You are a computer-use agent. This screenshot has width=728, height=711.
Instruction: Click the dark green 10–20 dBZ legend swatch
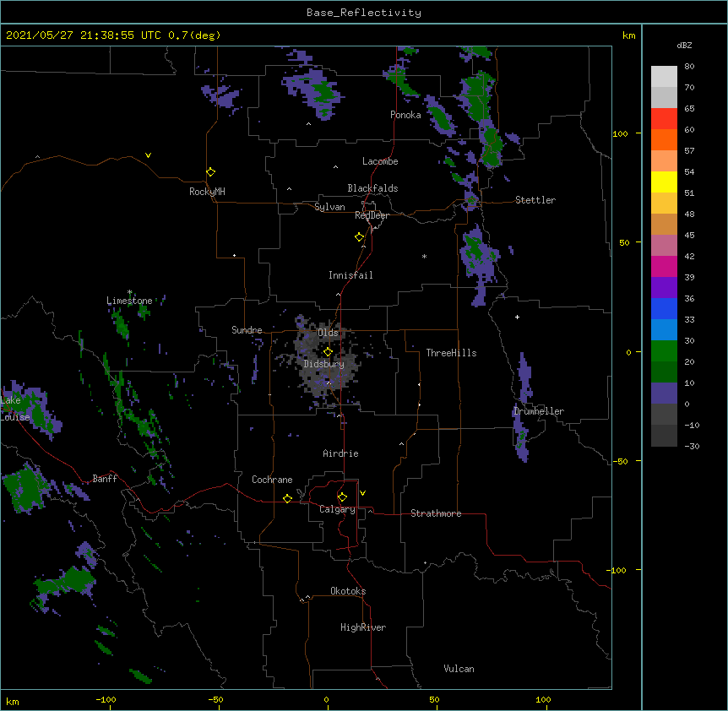[664, 372]
